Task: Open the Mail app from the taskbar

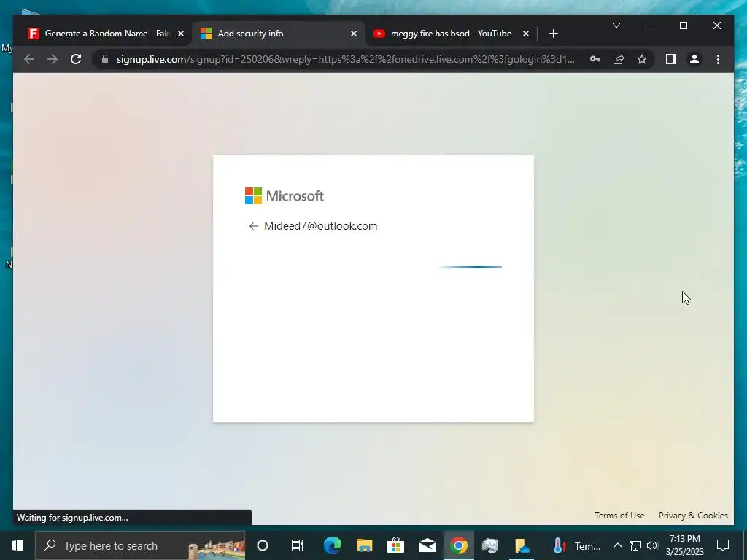Action: pyautogui.click(x=427, y=545)
